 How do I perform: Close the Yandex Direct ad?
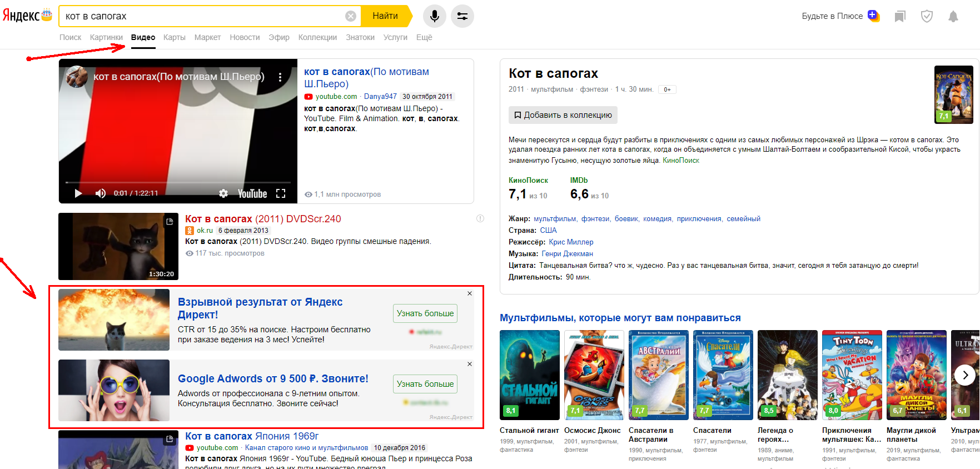click(x=470, y=293)
